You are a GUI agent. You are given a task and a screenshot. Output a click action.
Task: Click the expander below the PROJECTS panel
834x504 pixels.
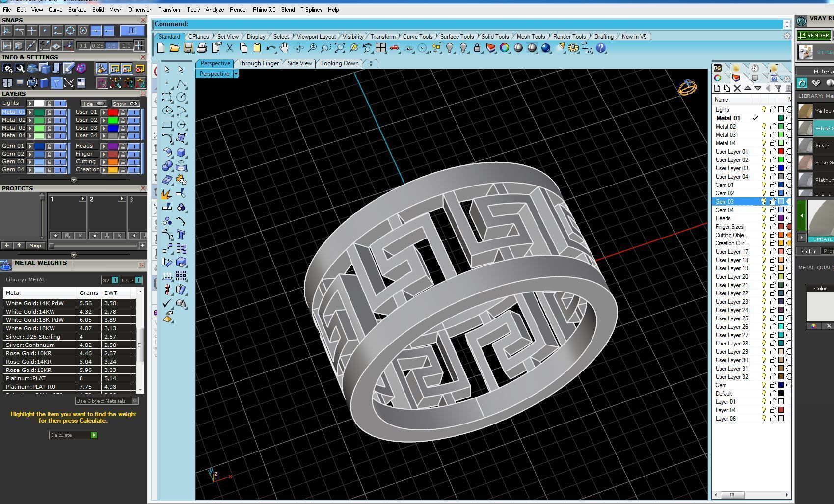click(x=74, y=255)
